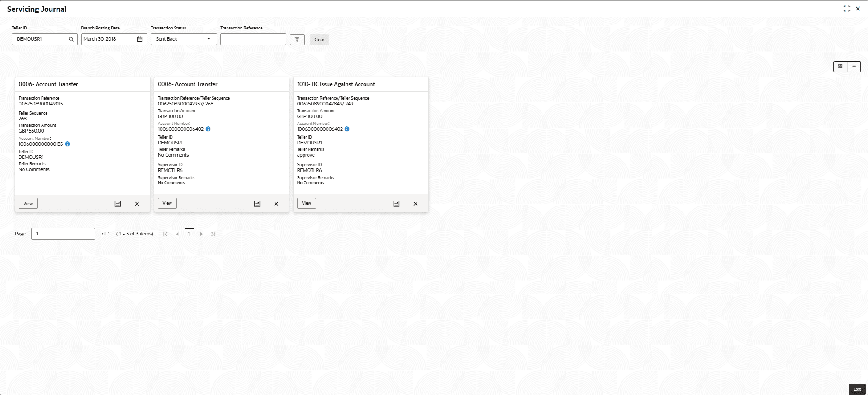Viewport: 868px width, 407px height.
Task: View transaction with sequence 266
Action: click(167, 203)
